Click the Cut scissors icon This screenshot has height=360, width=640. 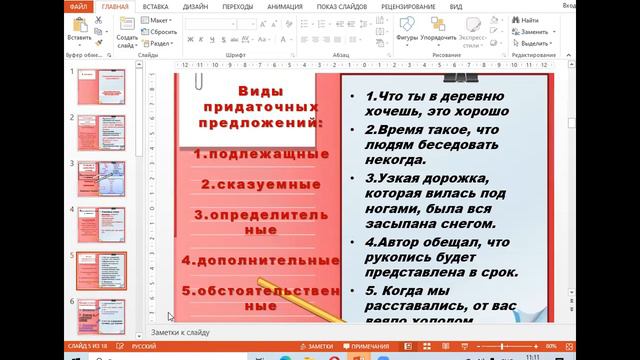point(98,20)
